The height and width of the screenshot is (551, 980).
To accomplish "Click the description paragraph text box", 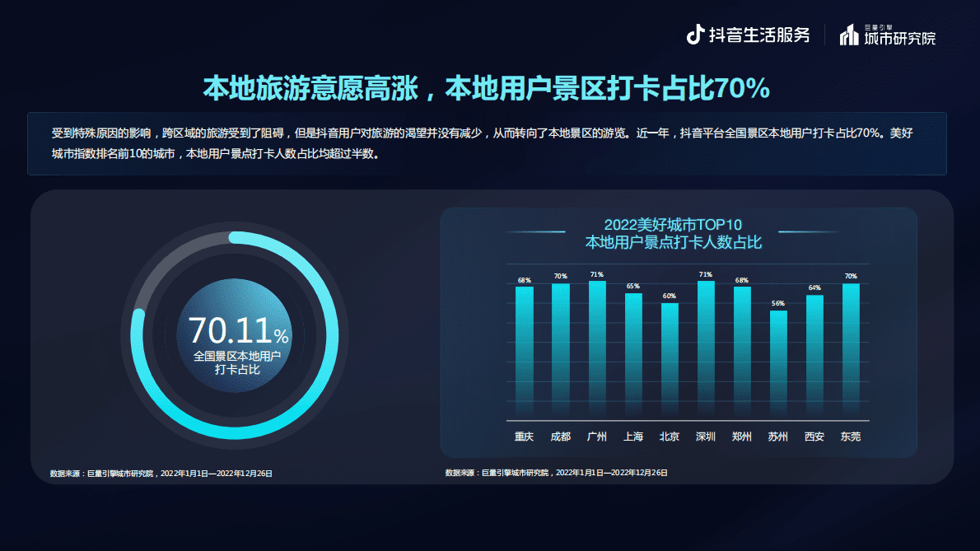I will [x=487, y=143].
